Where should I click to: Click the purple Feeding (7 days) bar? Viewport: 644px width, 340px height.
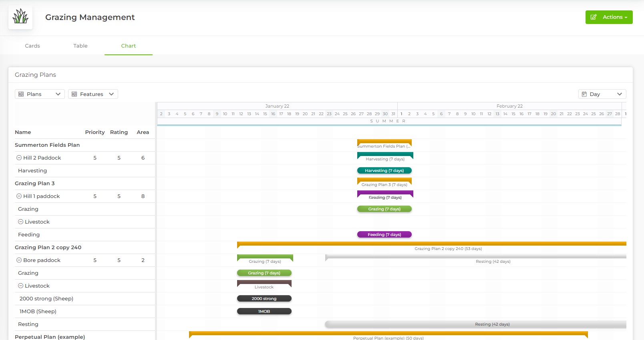(384, 234)
